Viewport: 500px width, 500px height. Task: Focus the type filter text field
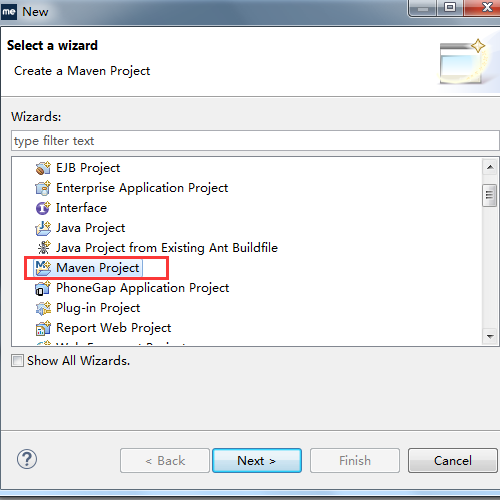point(255,141)
